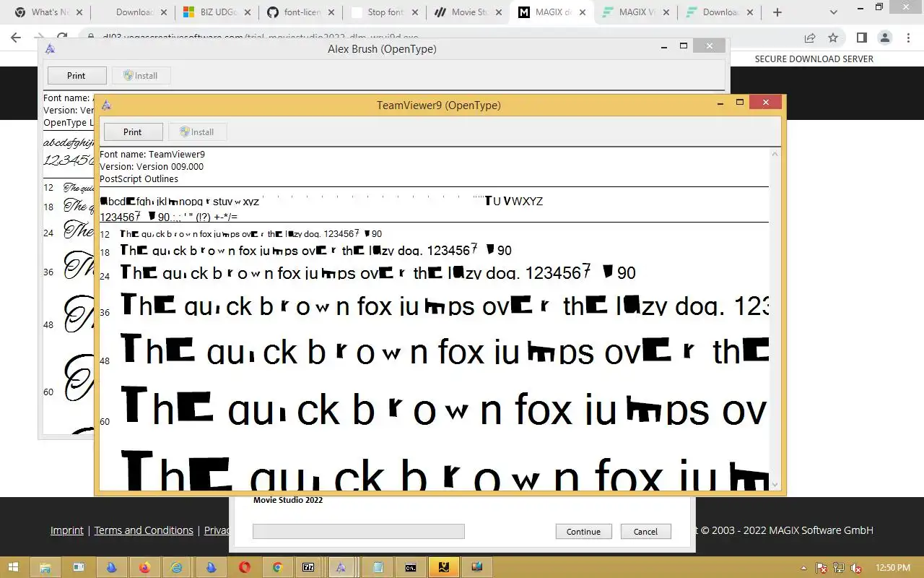
Task: Open the Terms and Conditions link
Action: coord(144,530)
